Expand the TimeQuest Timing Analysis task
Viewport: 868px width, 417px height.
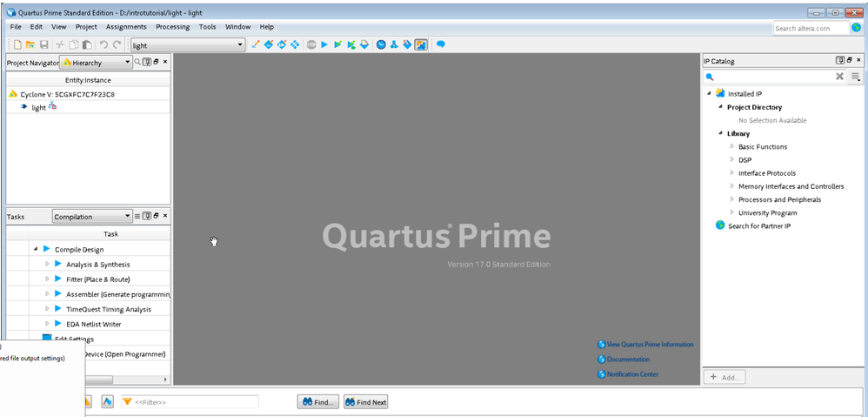click(47, 309)
